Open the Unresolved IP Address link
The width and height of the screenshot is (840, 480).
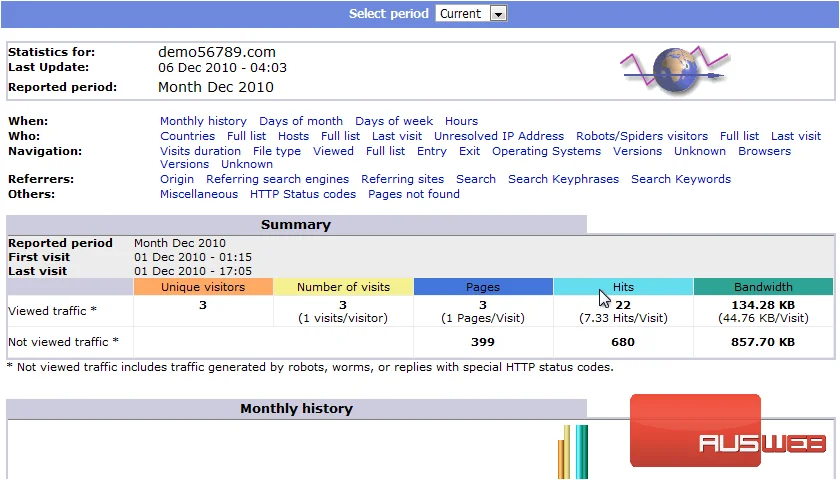pos(499,136)
